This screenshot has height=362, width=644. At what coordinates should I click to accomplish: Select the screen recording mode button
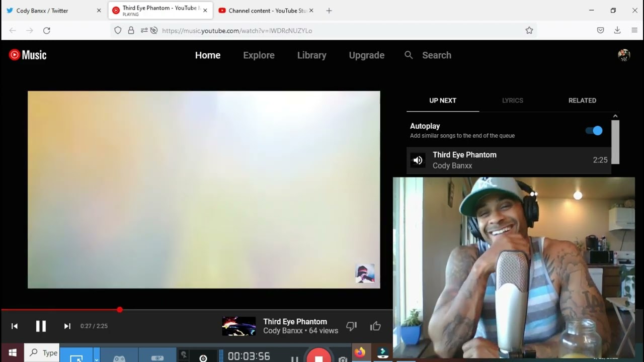coord(76,355)
